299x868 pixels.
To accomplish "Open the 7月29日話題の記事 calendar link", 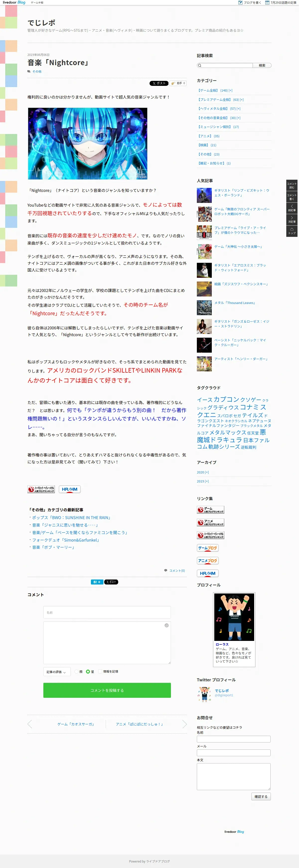I will click(281, 3).
